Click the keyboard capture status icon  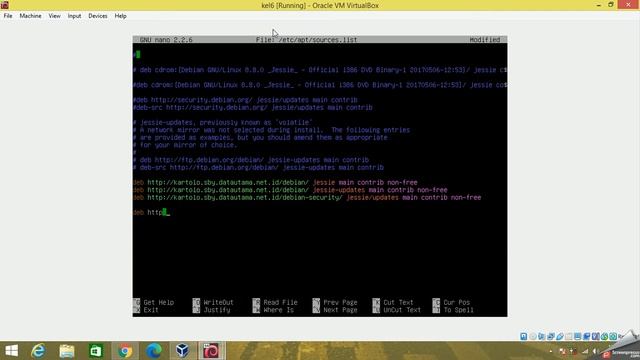tap(613, 336)
